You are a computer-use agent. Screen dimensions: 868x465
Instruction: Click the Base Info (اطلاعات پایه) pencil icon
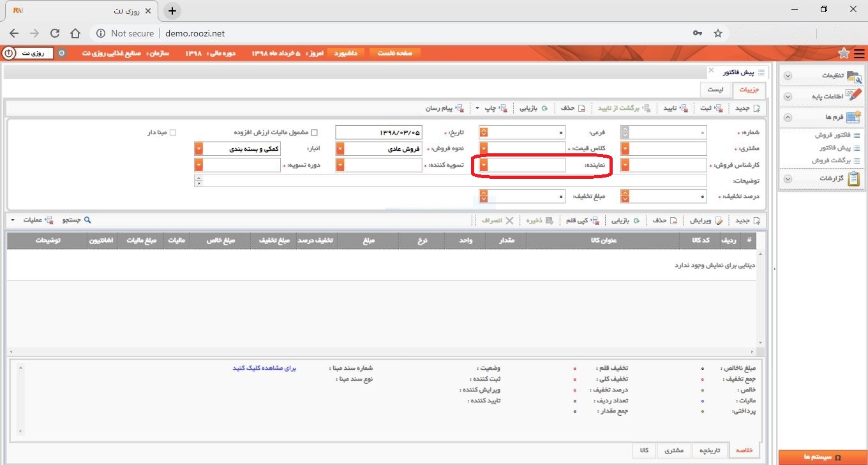click(854, 96)
